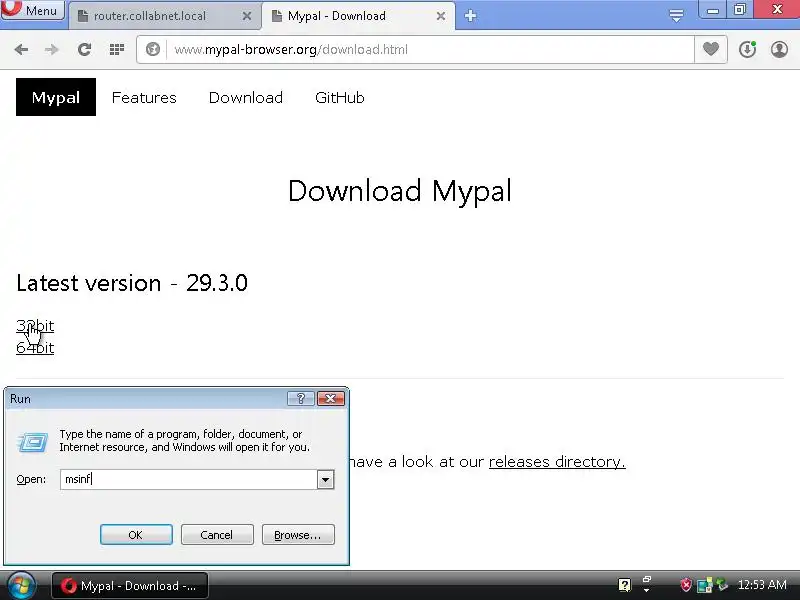Open the Download nav link

(245, 97)
